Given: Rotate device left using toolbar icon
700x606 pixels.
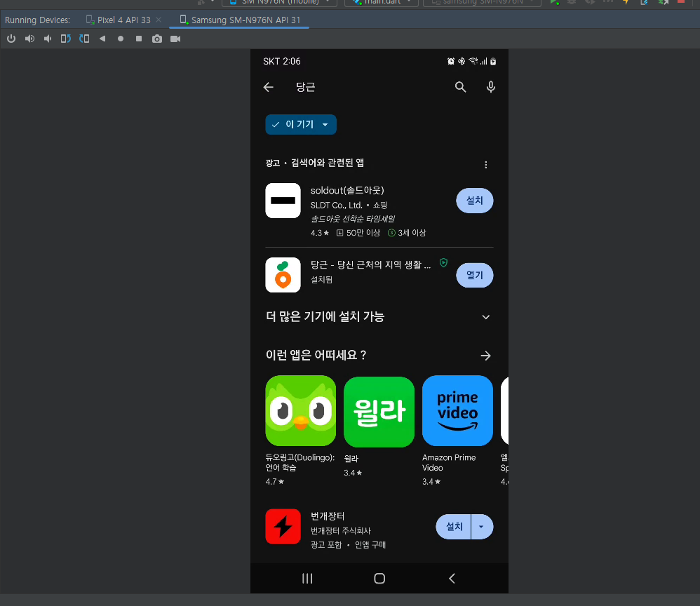Looking at the screenshot, I should point(66,39).
